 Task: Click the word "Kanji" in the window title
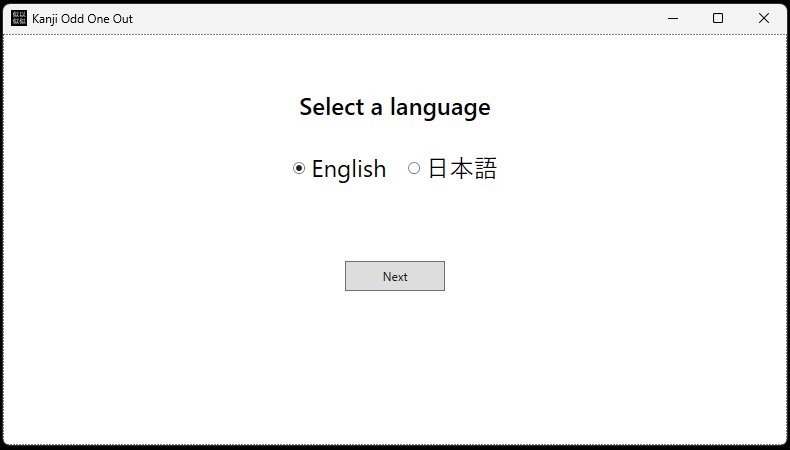point(46,19)
